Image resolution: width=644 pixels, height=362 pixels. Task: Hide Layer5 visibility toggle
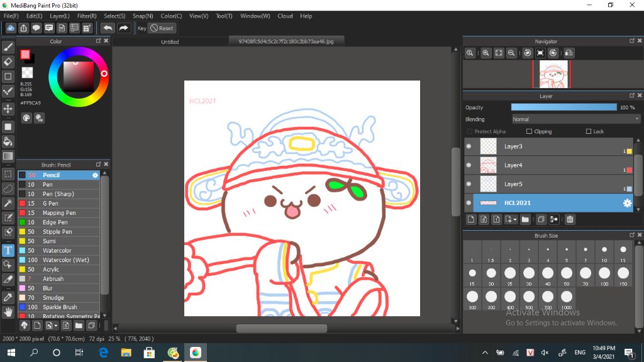469,184
